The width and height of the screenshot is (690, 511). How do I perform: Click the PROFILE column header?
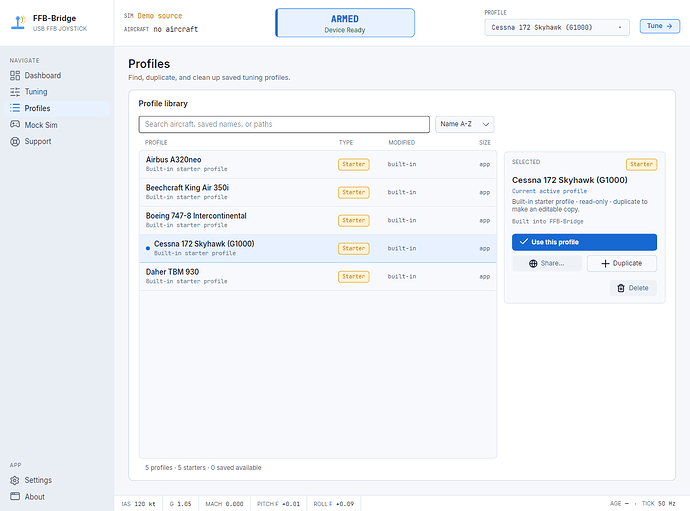click(156, 143)
